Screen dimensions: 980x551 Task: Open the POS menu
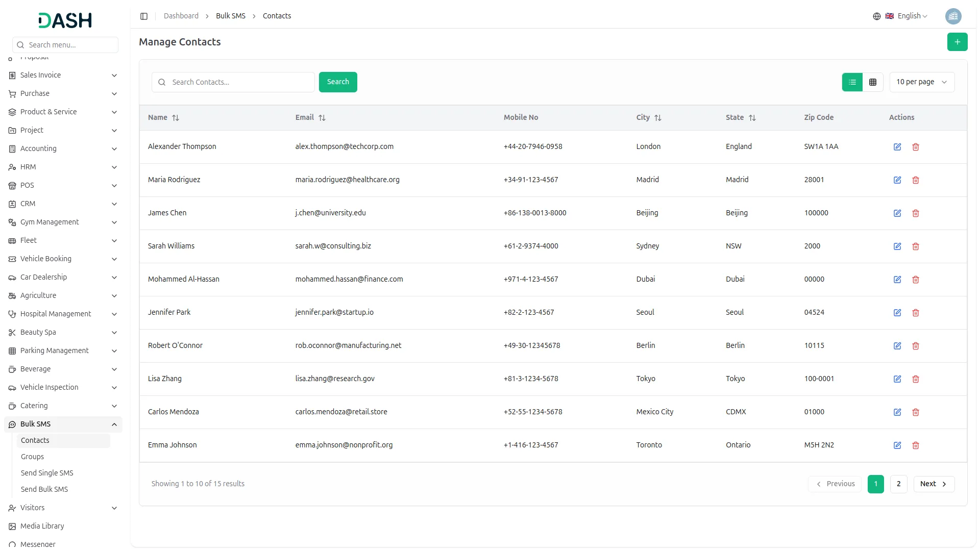(x=63, y=186)
